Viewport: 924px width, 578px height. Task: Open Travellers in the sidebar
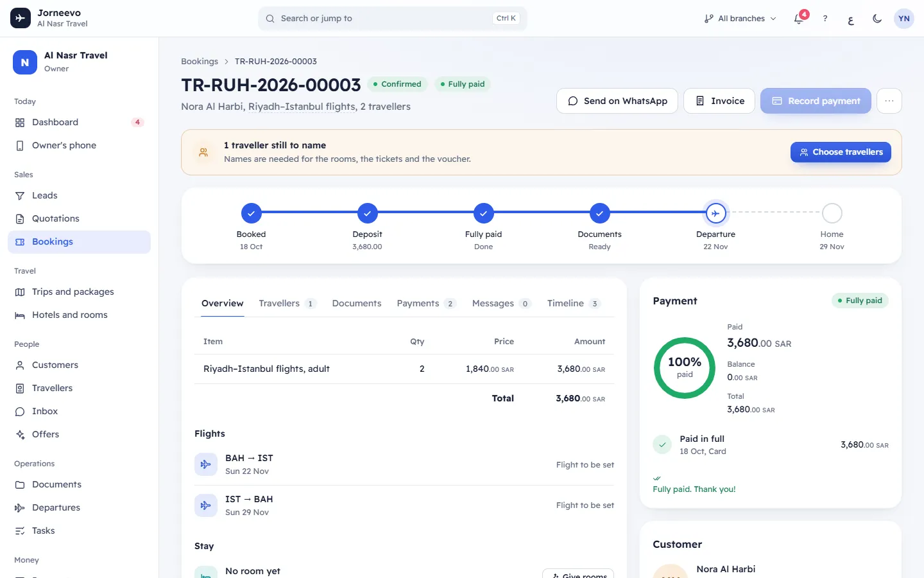[79, 388]
